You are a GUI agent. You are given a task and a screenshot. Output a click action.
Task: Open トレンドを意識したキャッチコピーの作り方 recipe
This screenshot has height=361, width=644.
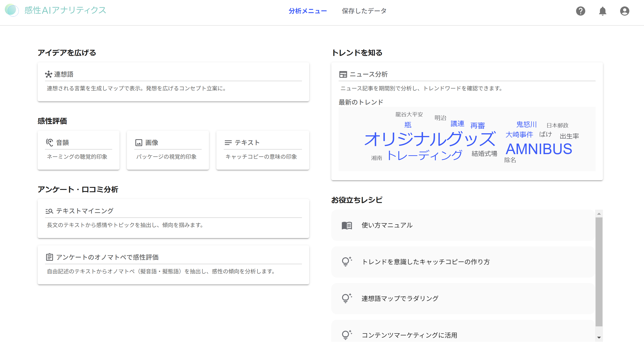(x=463, y=262)
